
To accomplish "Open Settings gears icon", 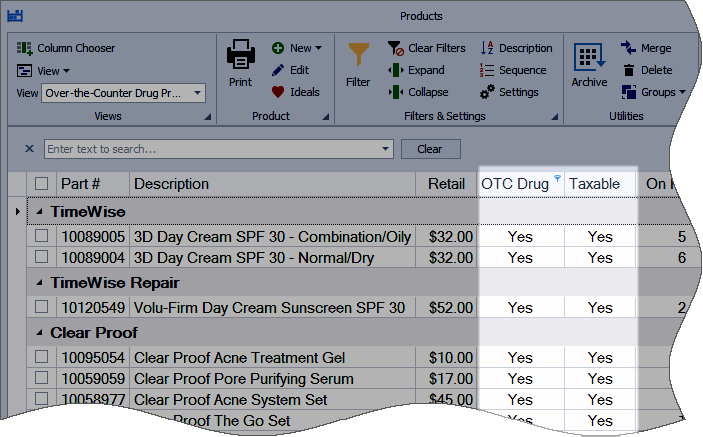I will tap(487, 92).
